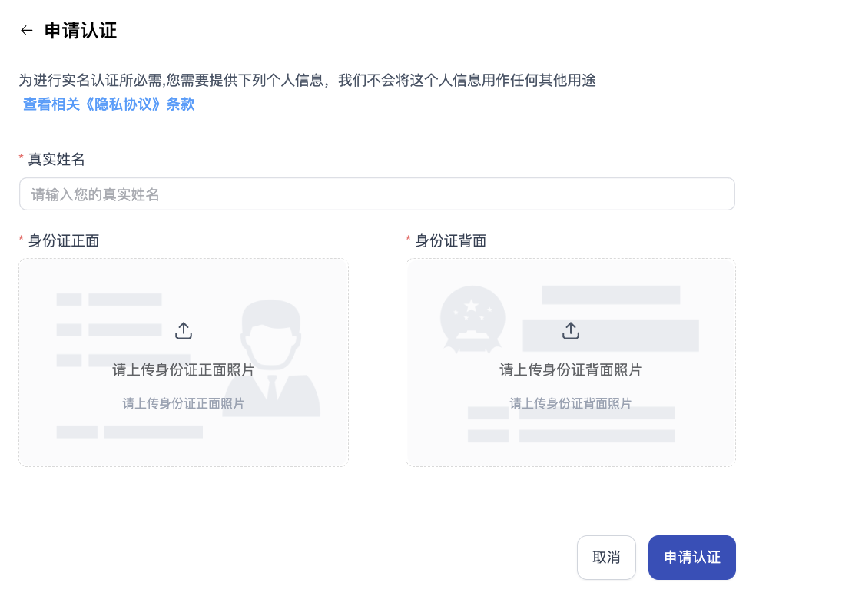The width and height of the screenshot is (862, 616).
Task: Focus the 请输入您的真实姓名 input field
Action: point(376,194)
